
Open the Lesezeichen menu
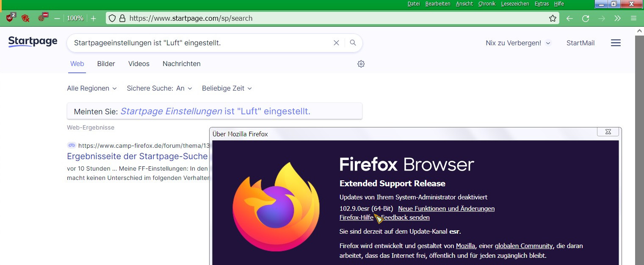(x=515, y=4)
